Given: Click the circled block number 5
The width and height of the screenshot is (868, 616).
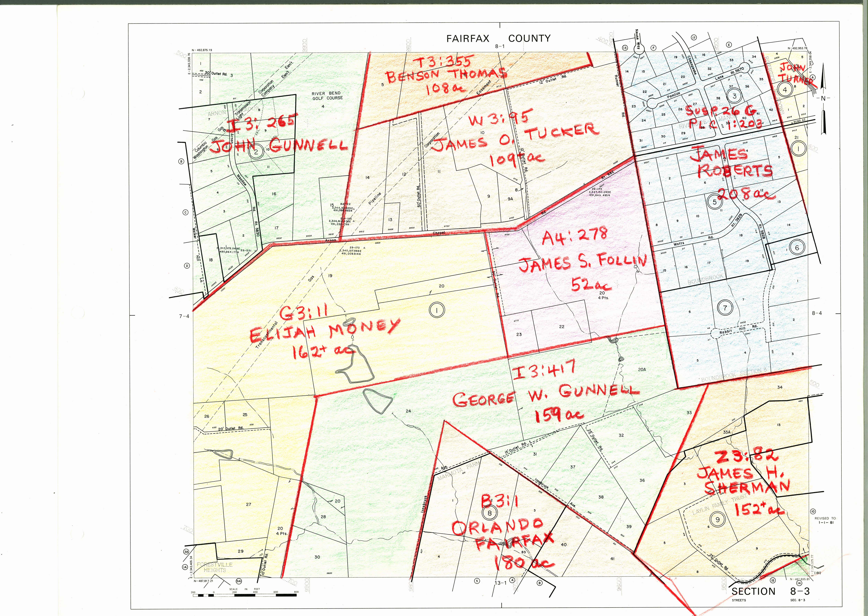Looking at the screenshot, I should [x=715, y=202].
